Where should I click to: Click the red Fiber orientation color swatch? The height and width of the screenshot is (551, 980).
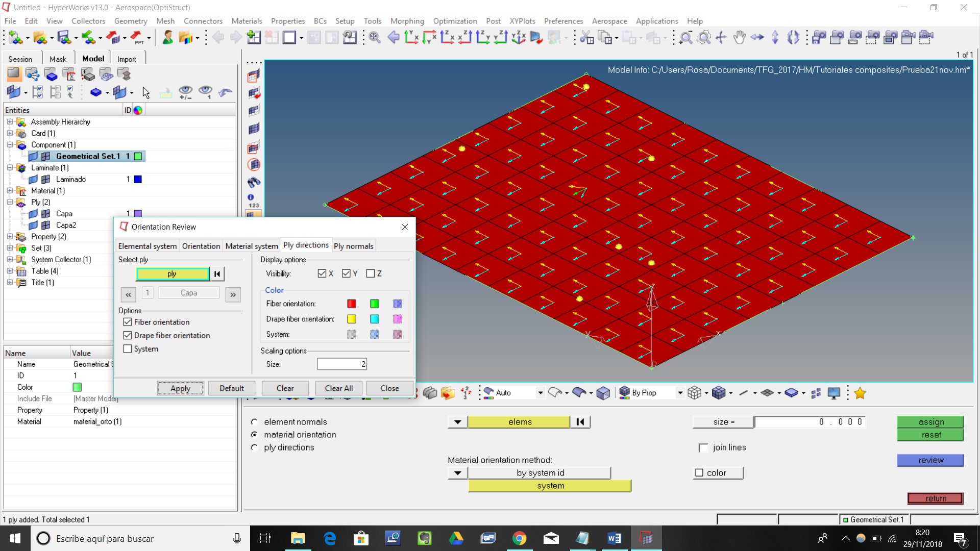coord(352,304)
